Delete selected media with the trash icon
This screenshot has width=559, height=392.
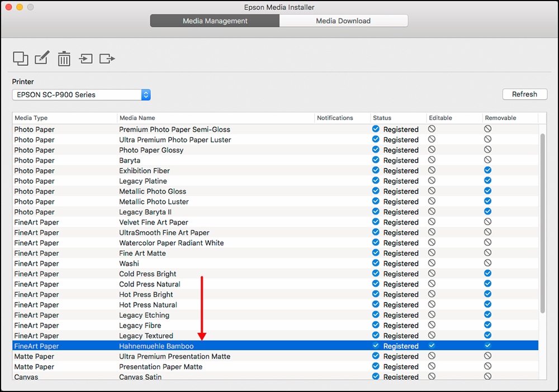coord(64,59)
